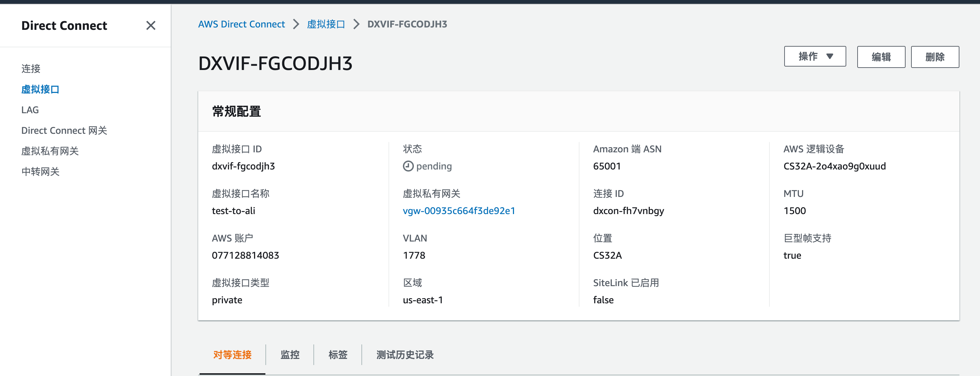Click the AWS 逻辑设备 label
Viewport: 980px width, 376px height.
(813, 149)
